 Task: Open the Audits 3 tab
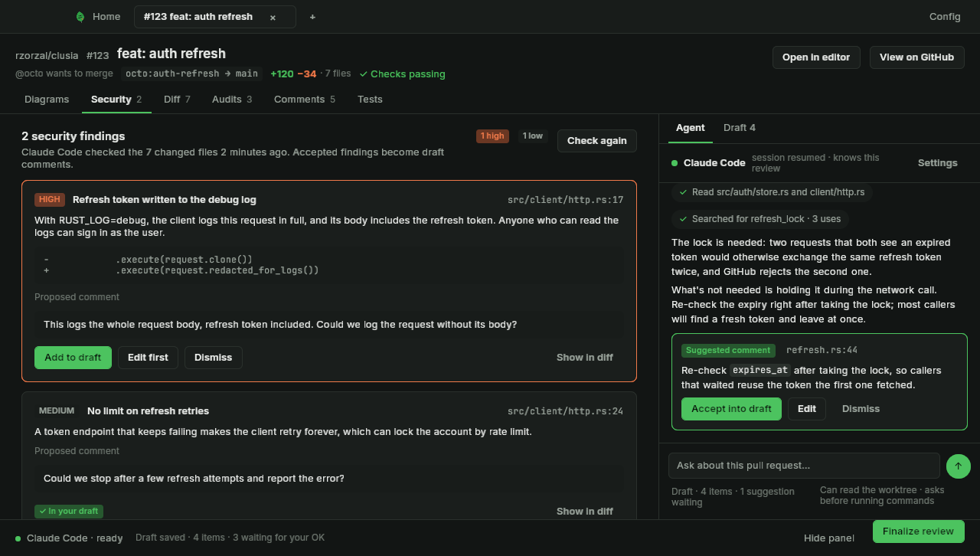coord(232,100)
